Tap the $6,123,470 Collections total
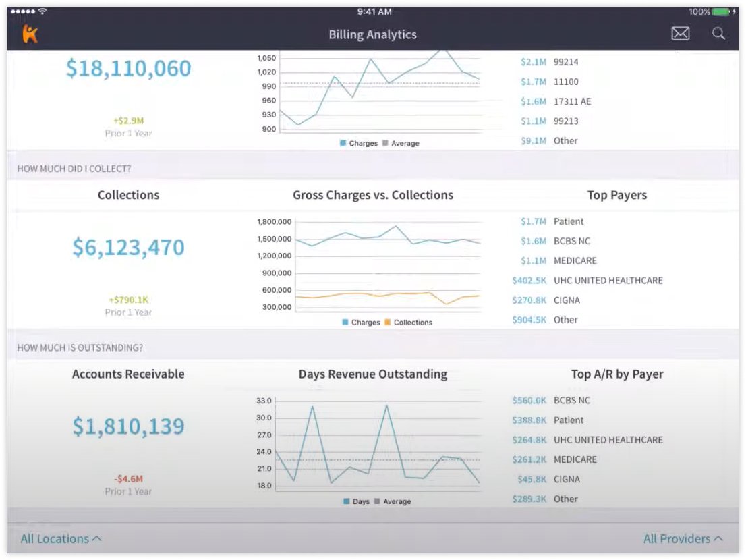The width and height of the screenshot is (746, 560). tap(128, 247)
